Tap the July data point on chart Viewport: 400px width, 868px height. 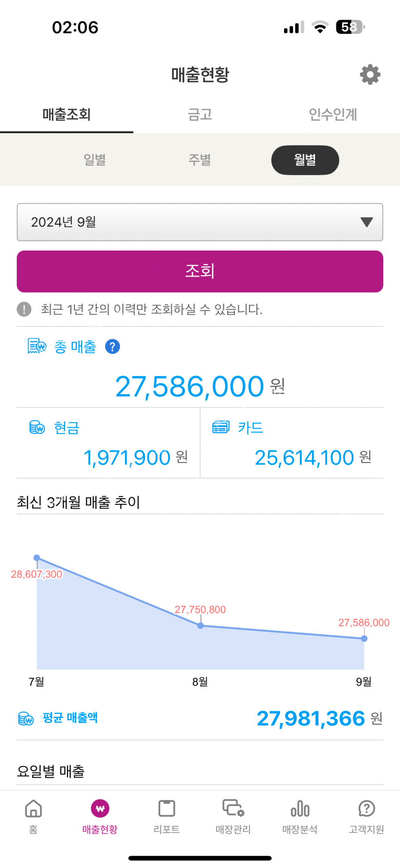click(37, 558)
